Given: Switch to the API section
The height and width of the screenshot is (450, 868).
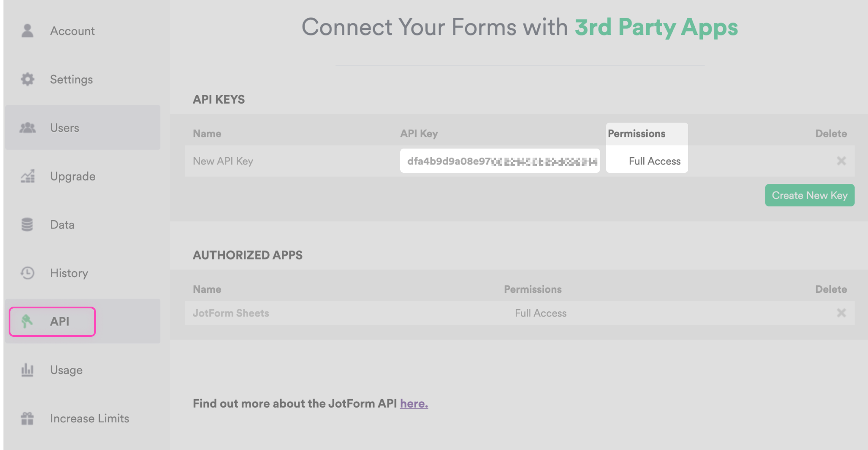Looking at the screenshot, I should point(60,321).
